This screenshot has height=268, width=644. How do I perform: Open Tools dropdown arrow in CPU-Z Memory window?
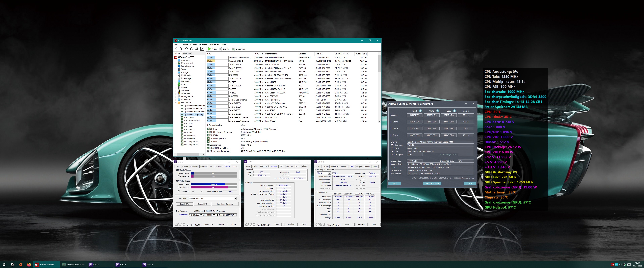click(x=283, y=224)
